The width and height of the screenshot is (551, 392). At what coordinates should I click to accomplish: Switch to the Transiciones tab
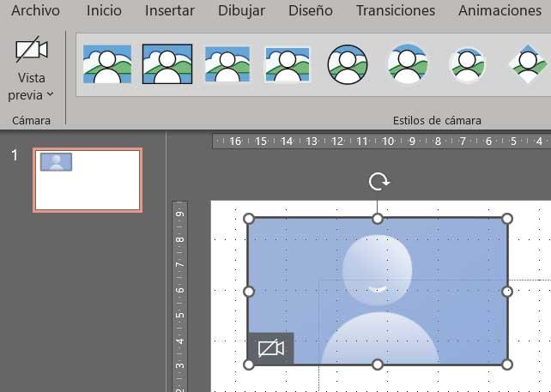396,10
